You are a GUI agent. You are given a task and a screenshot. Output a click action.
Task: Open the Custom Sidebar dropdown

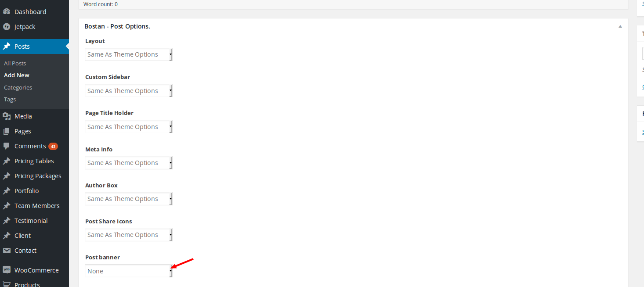point(129,91)
